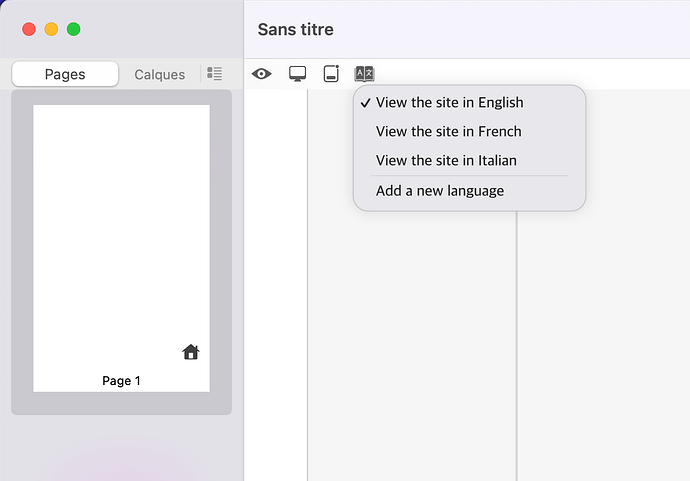Select the mobile device view icon
The height and width of the screenshot is (481, 690).
pyautogui.click(x=331, y=73)
